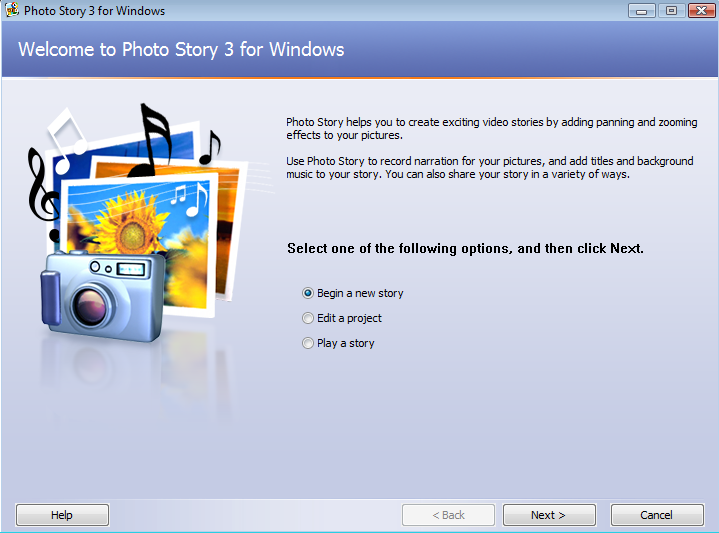Minimize the Photo Story window
Image resolution: width=719 pixels, height=533 pixels.
point(642,11)
